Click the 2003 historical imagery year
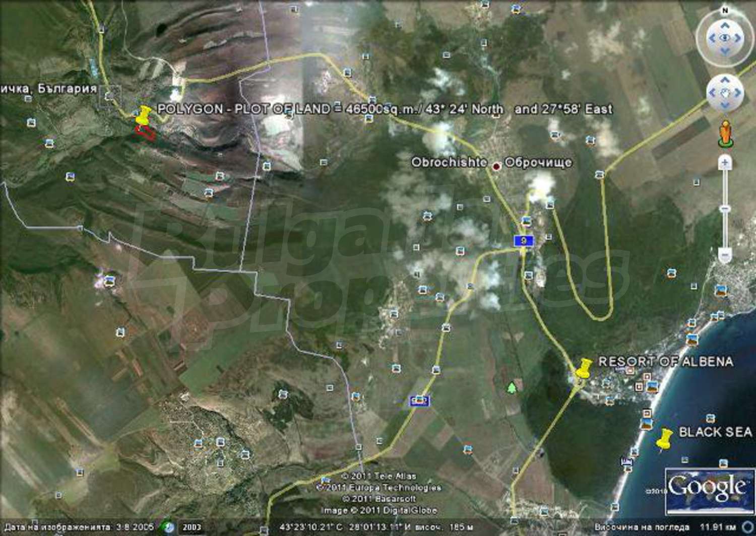Viewport: 756px width, 536px height. (192, 527)
